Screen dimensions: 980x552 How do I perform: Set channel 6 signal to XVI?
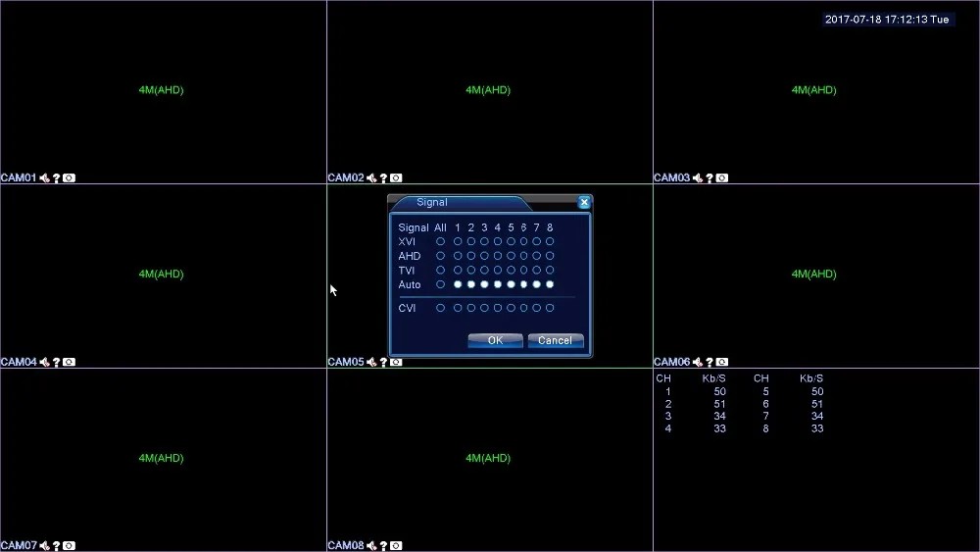523,241
